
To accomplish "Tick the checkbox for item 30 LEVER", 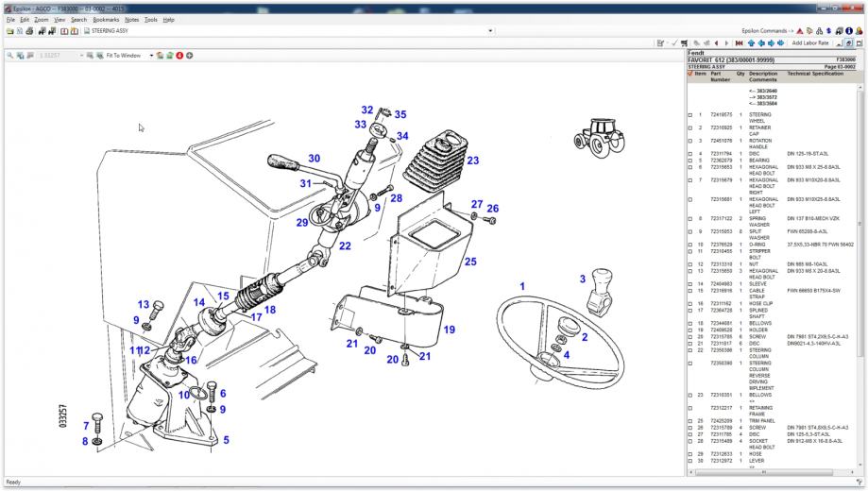I will tap(690, 461).
